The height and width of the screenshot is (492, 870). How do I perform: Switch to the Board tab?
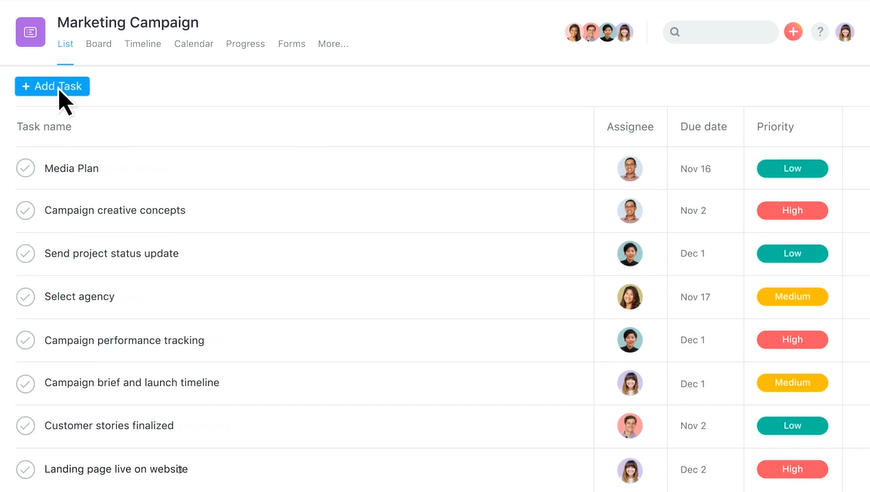[98, 44]
